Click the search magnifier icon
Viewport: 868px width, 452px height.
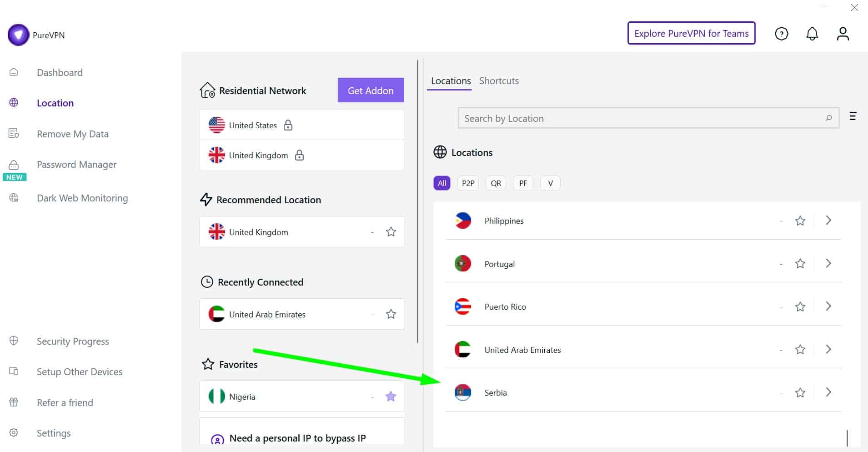point(828,118)
